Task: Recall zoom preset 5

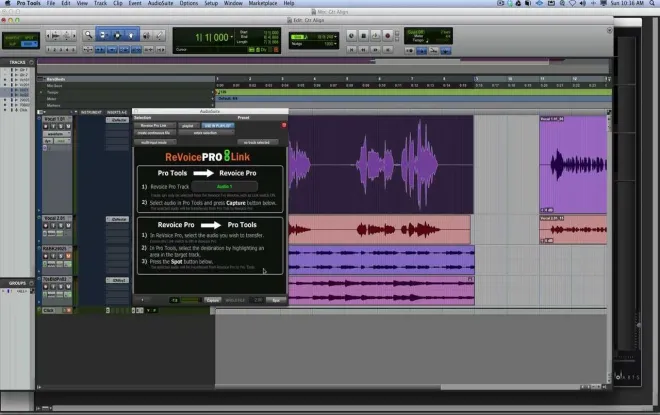Action: 73,50
